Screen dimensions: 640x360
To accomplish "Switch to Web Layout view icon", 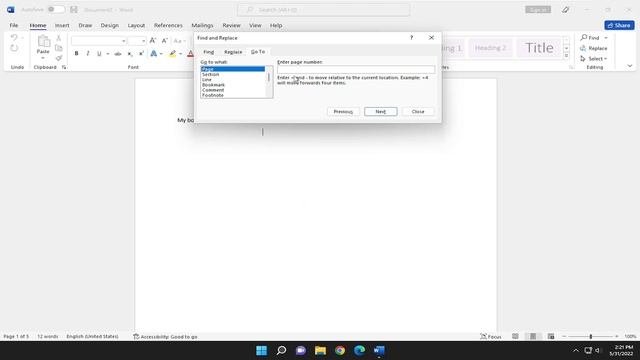I will coord(551,336).
